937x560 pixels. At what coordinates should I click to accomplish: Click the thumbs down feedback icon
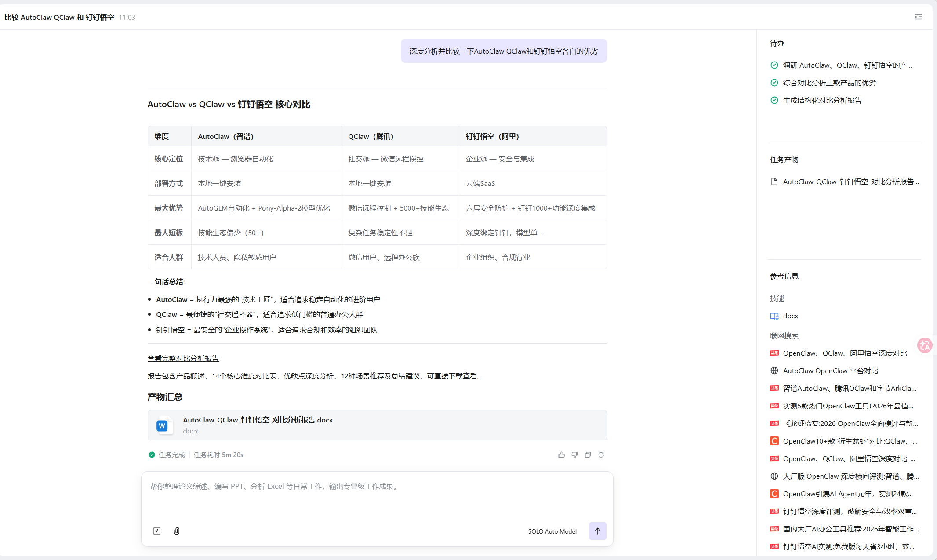[574, 455]
